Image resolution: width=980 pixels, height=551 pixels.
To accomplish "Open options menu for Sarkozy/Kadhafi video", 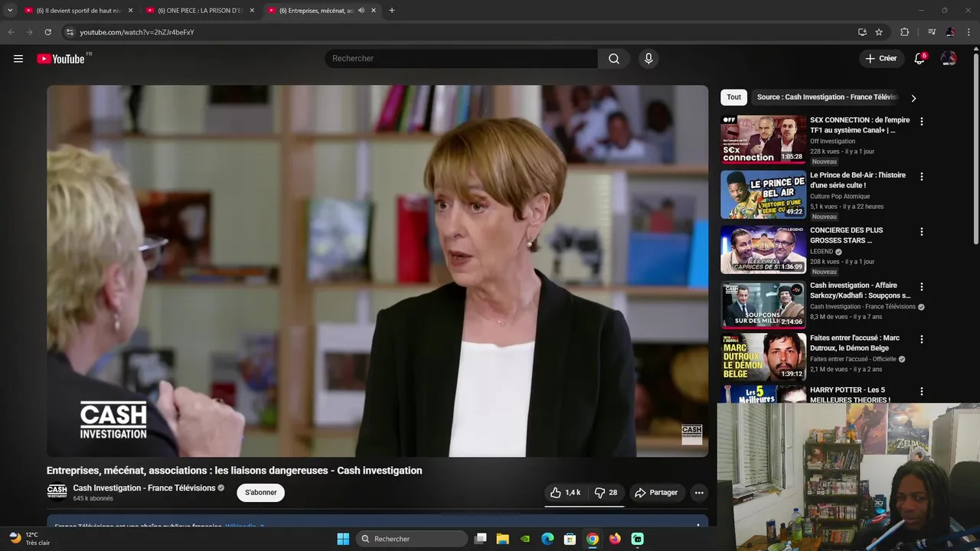I will tap(921, 287).
